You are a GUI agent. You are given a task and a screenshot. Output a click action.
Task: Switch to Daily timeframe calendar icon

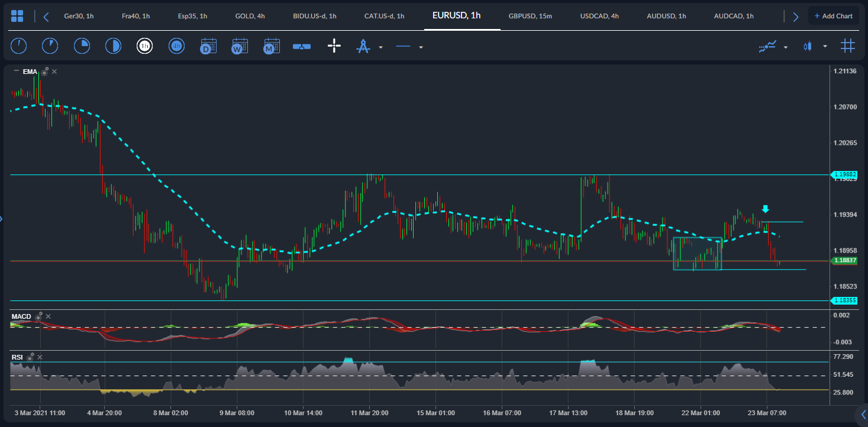click(208, 46)
